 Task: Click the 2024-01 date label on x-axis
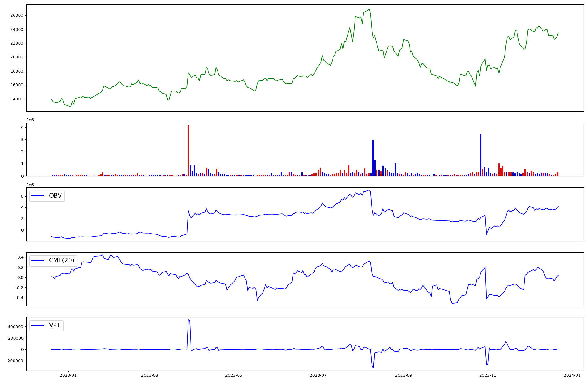click(572, 375)
